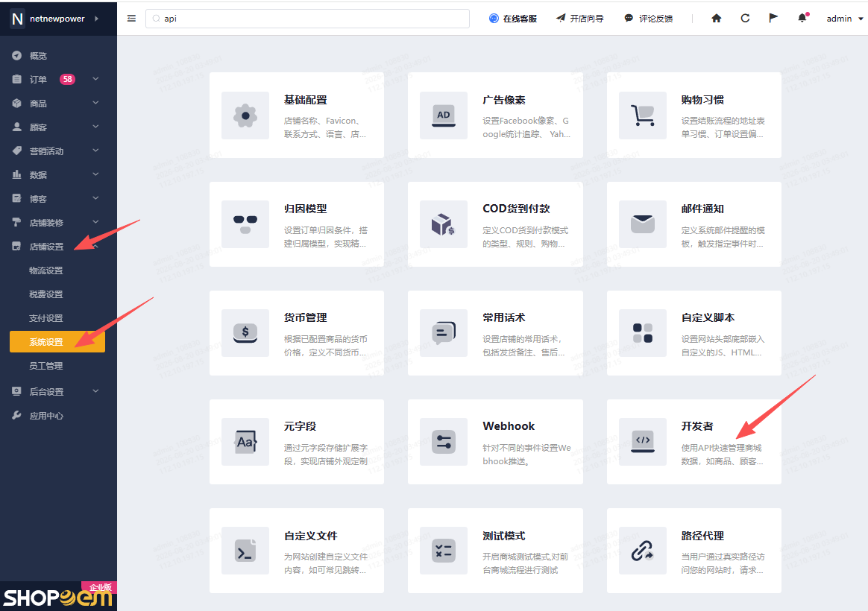
Task: Open the COD货到付款 box icon
Action: click(444, 224)
